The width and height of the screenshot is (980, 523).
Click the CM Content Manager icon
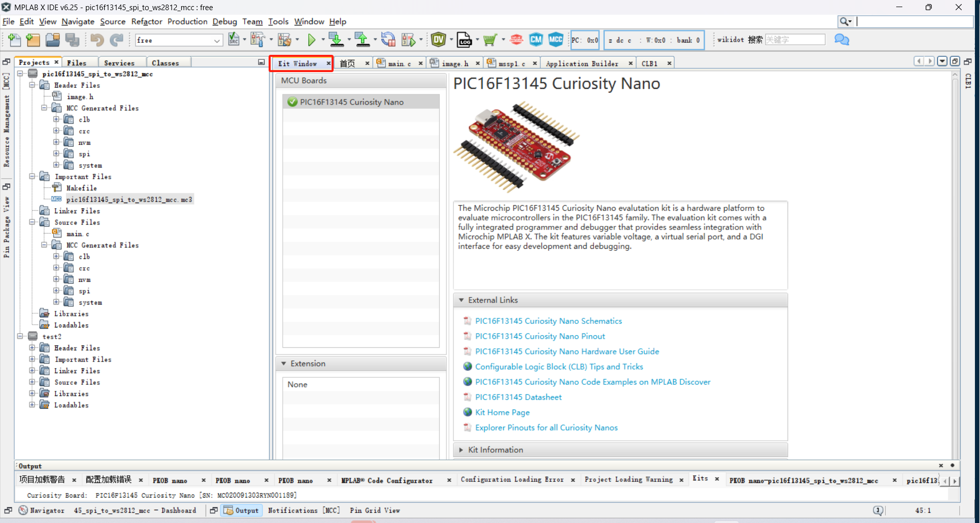tap(536, 40)
